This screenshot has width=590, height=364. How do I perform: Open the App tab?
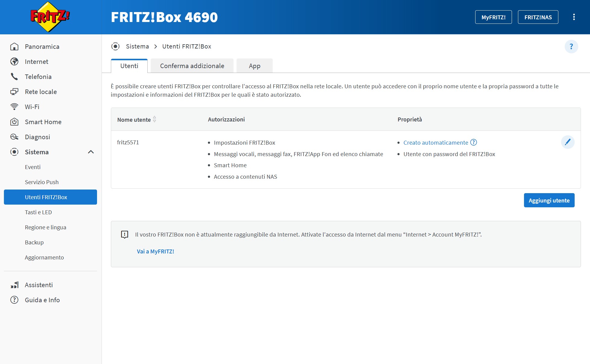[x=255, y=66]
